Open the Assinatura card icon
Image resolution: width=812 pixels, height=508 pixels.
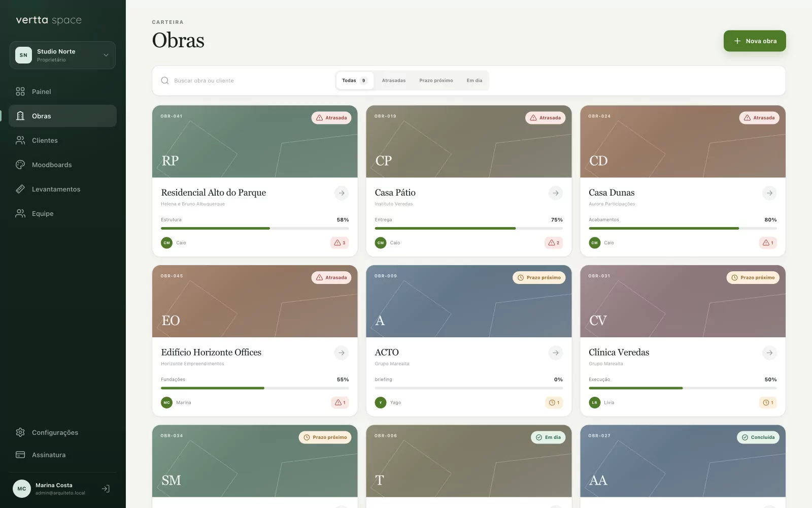pyautogui.click(x=20, y=455)
